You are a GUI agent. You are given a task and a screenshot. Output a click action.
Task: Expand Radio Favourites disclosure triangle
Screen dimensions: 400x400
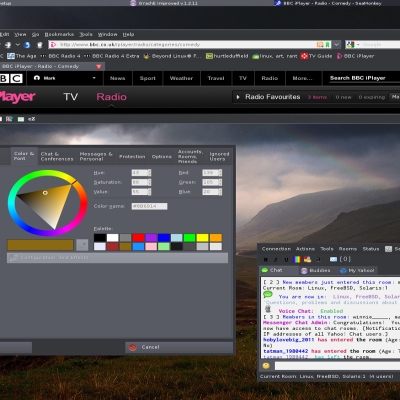[x=238, y=97]
